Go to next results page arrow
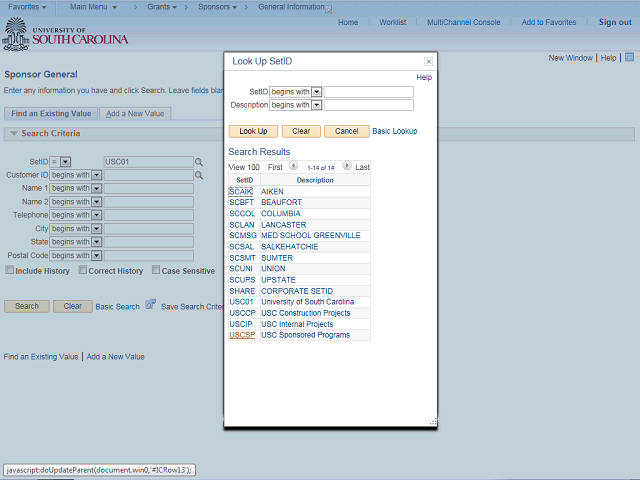 [x=347, y=166]
